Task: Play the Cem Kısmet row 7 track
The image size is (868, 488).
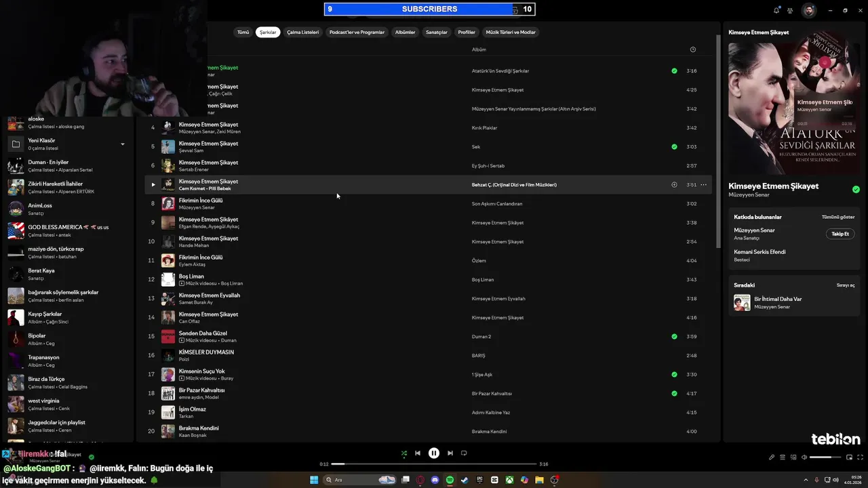Action: pos(153,184)
